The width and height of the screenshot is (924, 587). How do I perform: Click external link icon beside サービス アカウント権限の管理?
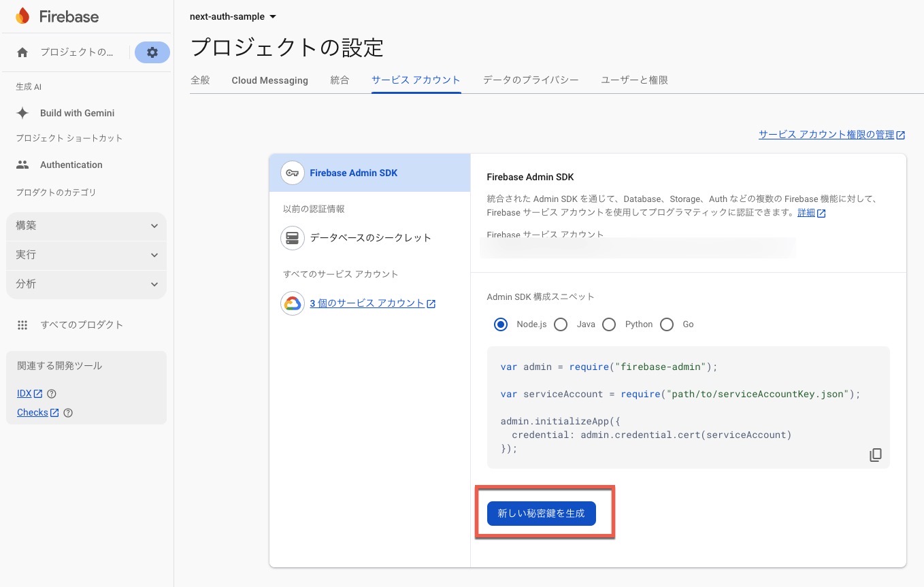click(x=901, y=135)
